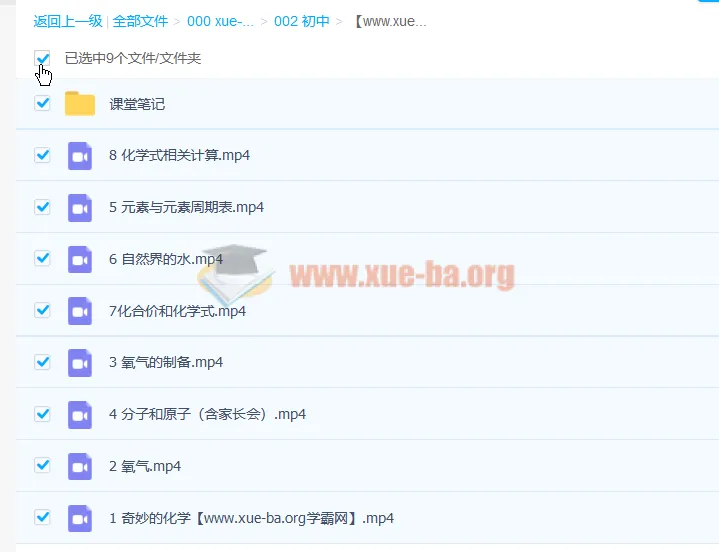Click the yellow 课堂笔记 folder icon
The image size is (719, 552).
80,104
